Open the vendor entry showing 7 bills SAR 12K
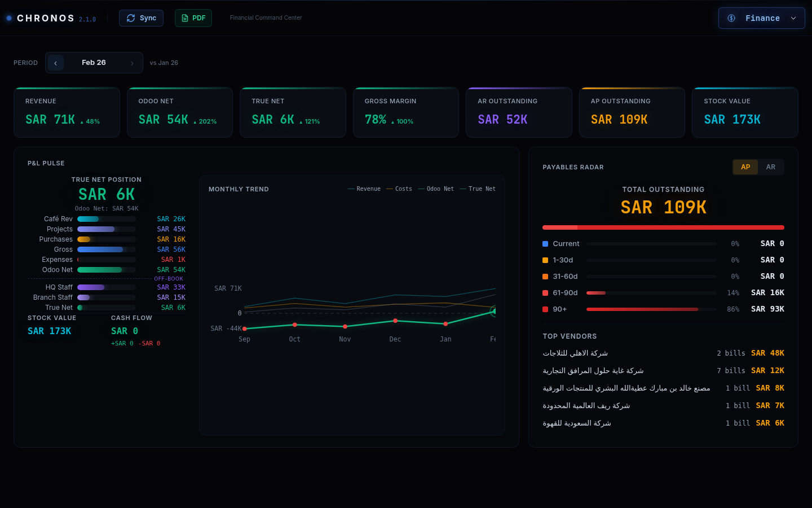 663,370
